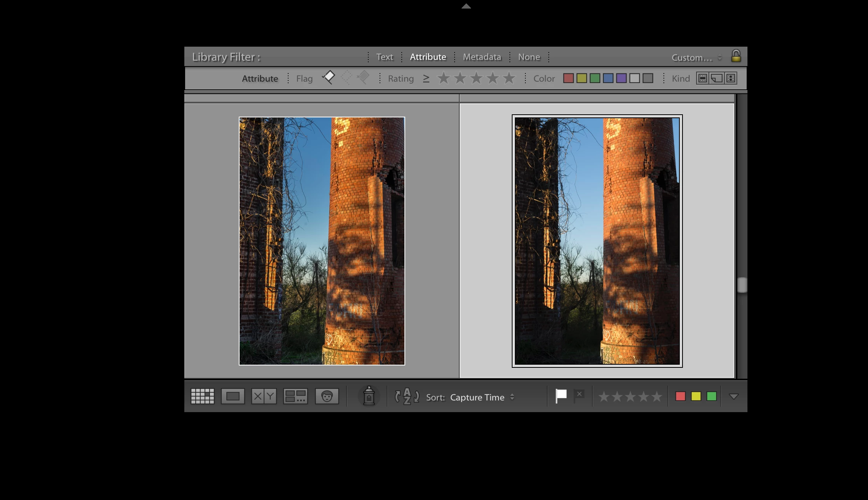Filter by blue color label
Image resolution: width=868 pixels, height=500 pixels.
pyautogui.click(x=608, y=78)
